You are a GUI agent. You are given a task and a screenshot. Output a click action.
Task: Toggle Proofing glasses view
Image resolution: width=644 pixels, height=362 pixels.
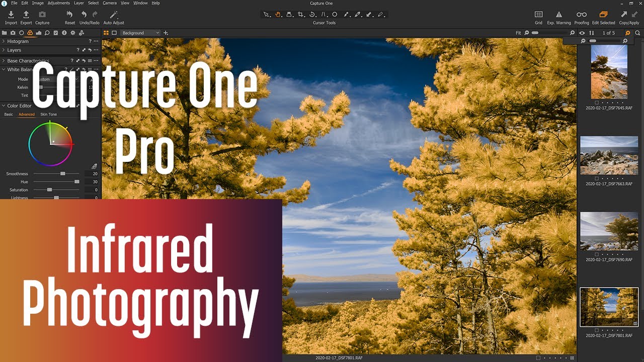click(x=582, y=15)
